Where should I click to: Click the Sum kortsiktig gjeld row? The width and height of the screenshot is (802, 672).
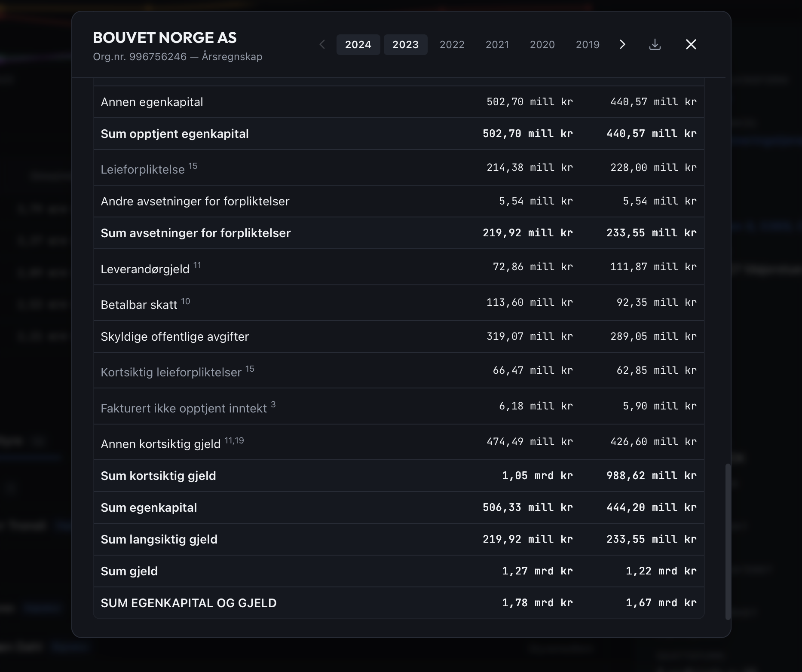click(398, 476)
